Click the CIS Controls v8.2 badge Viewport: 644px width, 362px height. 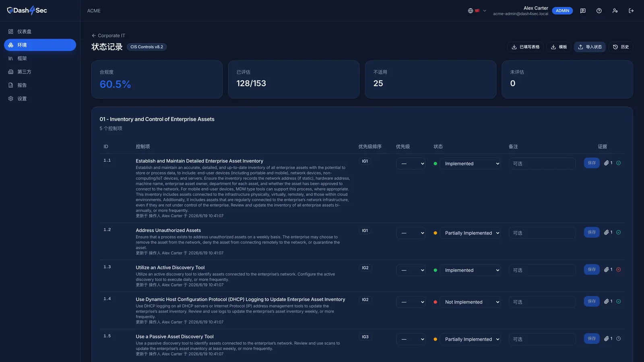point(147,47)
